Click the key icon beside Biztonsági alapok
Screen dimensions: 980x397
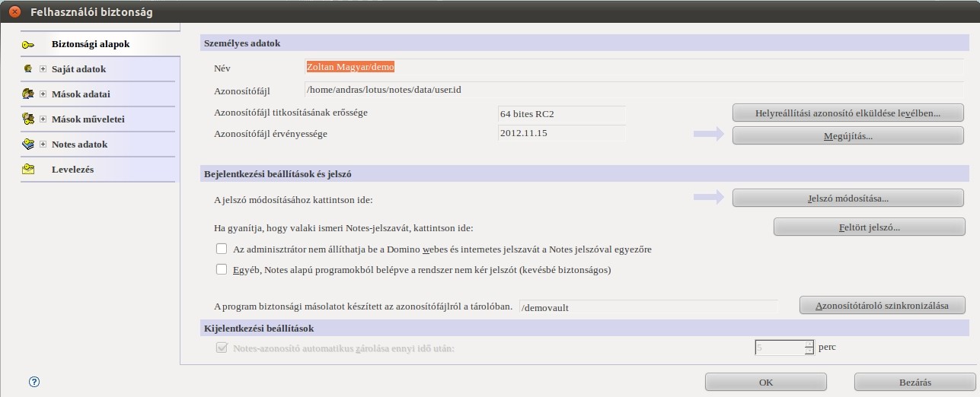(28, 44)
